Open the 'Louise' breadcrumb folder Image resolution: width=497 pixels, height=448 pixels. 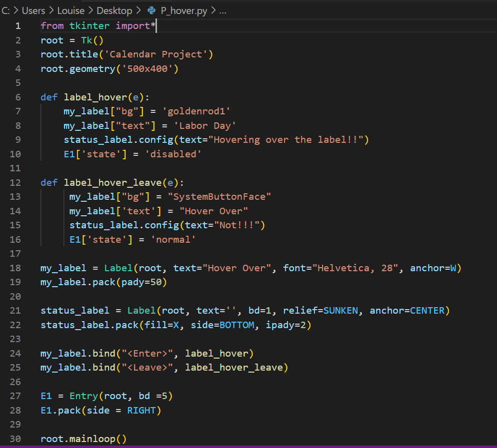(70, 11)
